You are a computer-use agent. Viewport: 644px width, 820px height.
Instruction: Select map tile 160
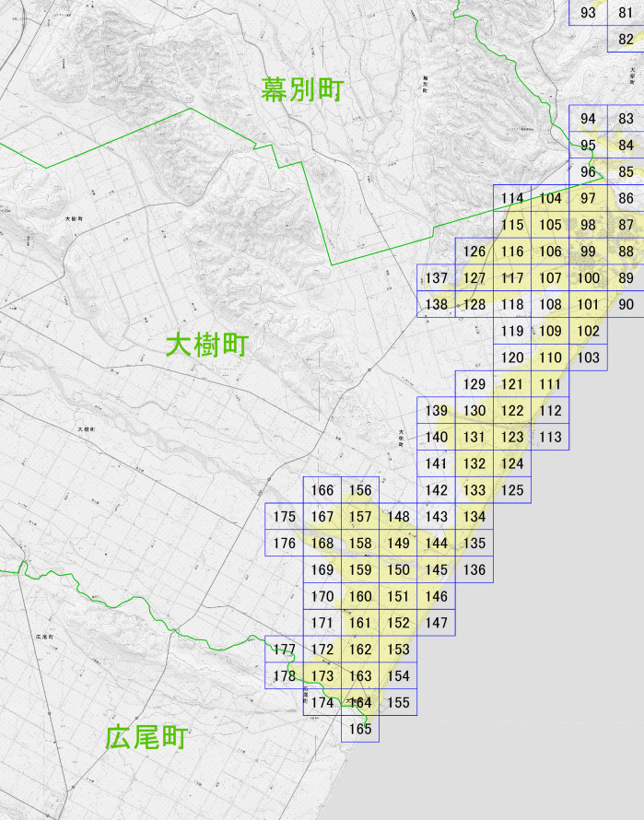point(360,596)
